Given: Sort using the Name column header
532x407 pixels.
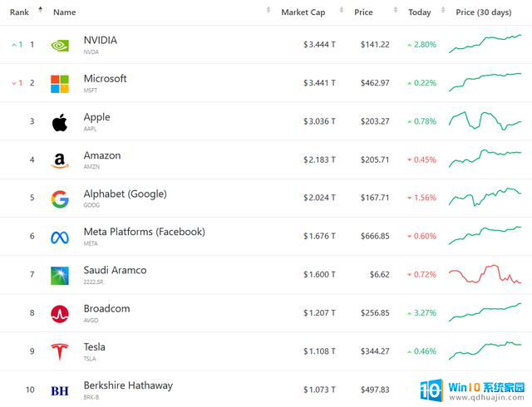Looking at the screenshot, I should click(65, 12).
